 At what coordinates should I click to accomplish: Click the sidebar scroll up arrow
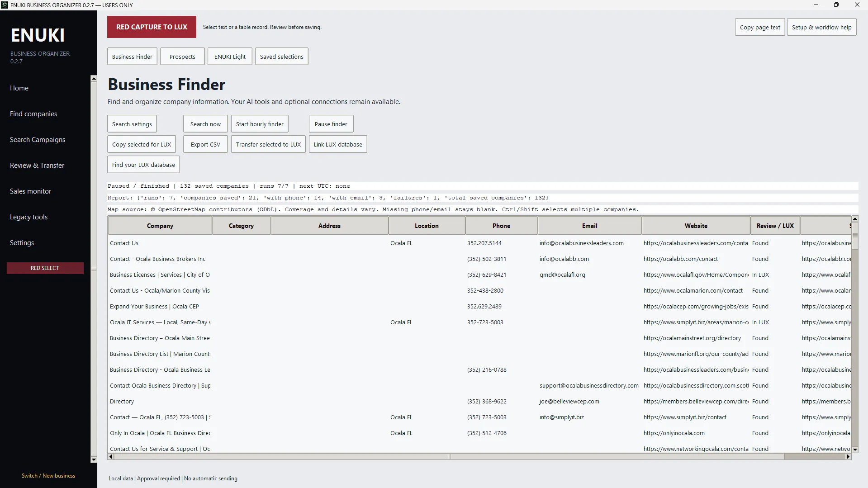coord(94,79)
